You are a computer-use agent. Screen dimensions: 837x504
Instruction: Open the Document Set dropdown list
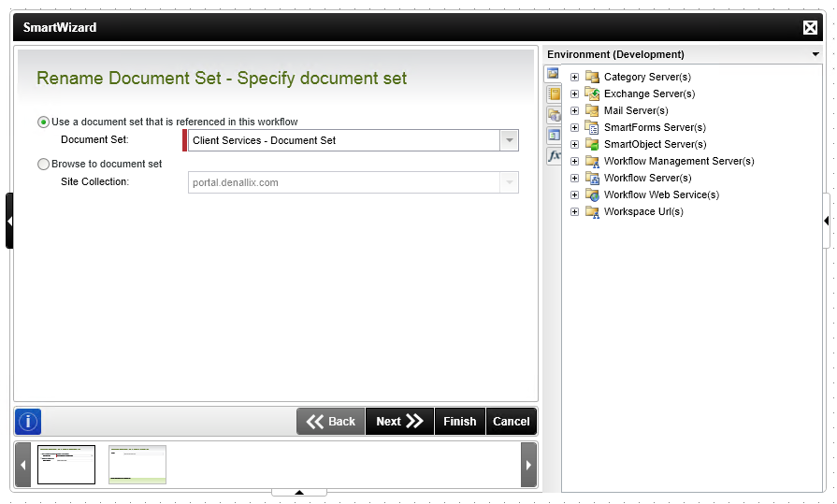click(x=509, y=140)
